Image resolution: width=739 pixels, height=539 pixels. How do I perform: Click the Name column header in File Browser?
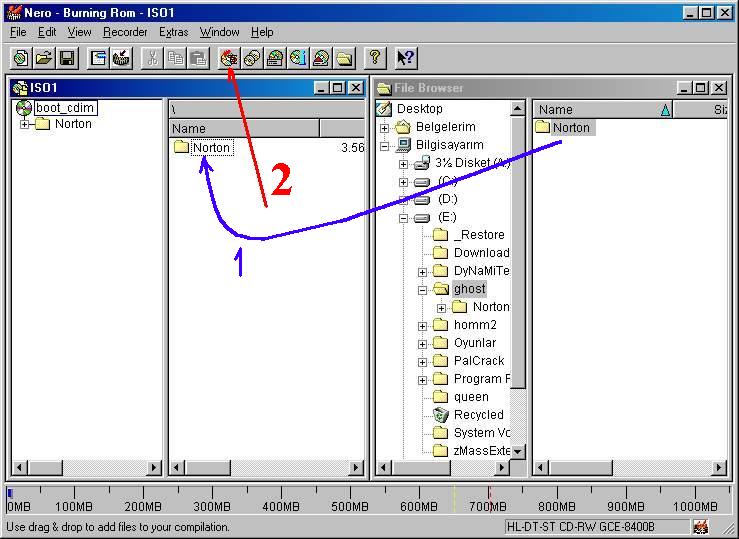[603, 110]
